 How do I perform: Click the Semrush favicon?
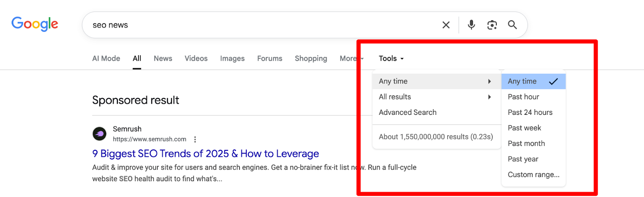(99, 134)
